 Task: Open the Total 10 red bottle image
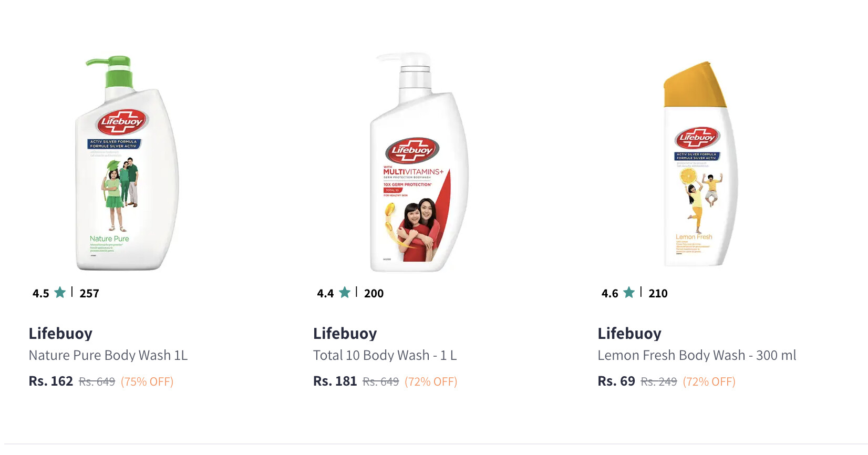(x=418, y=163)
